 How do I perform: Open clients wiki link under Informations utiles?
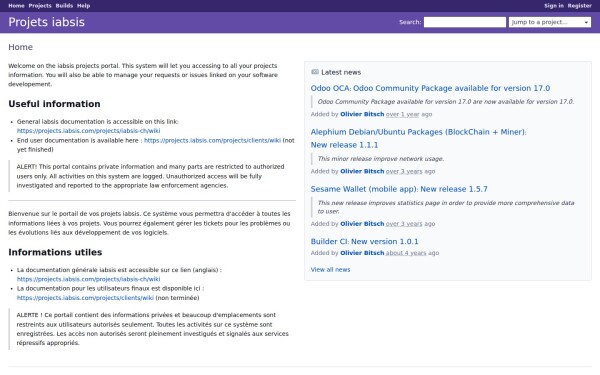tap(85, 298)
